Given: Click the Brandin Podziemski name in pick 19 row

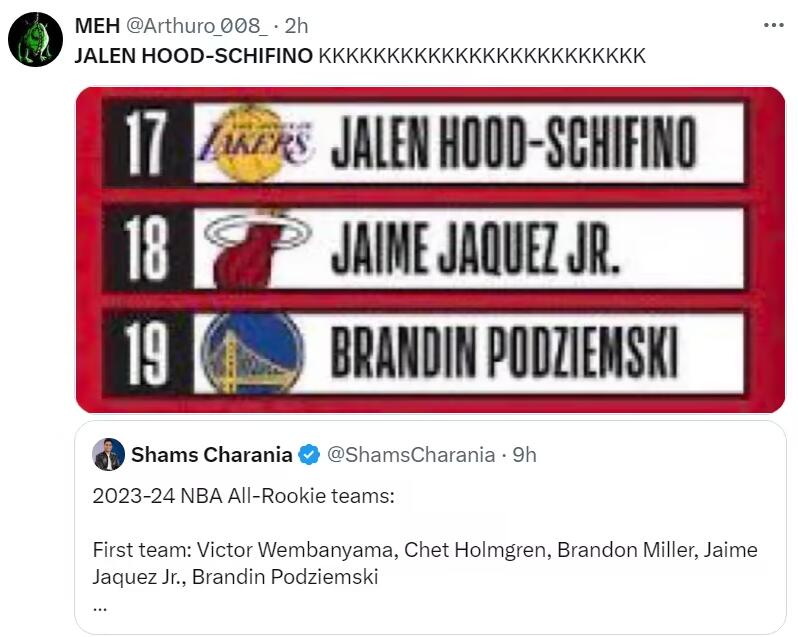Looking at the screenshot, I should point(504,352).
